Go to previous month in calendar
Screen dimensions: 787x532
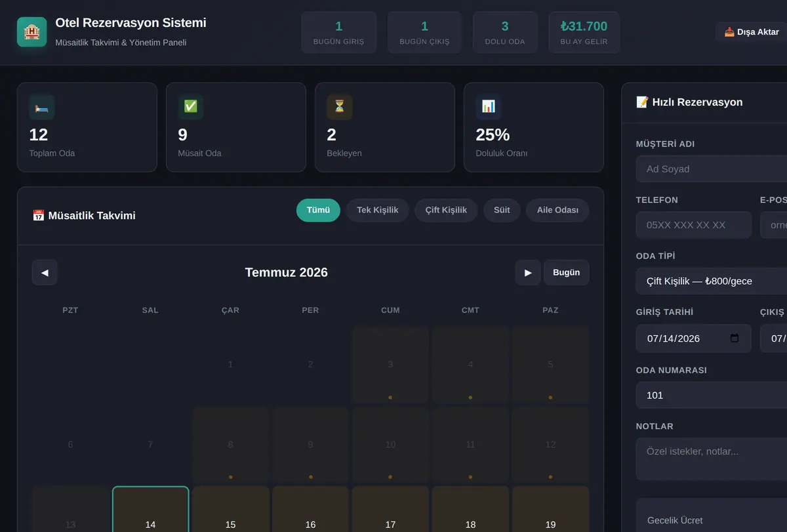coord(45,272)
